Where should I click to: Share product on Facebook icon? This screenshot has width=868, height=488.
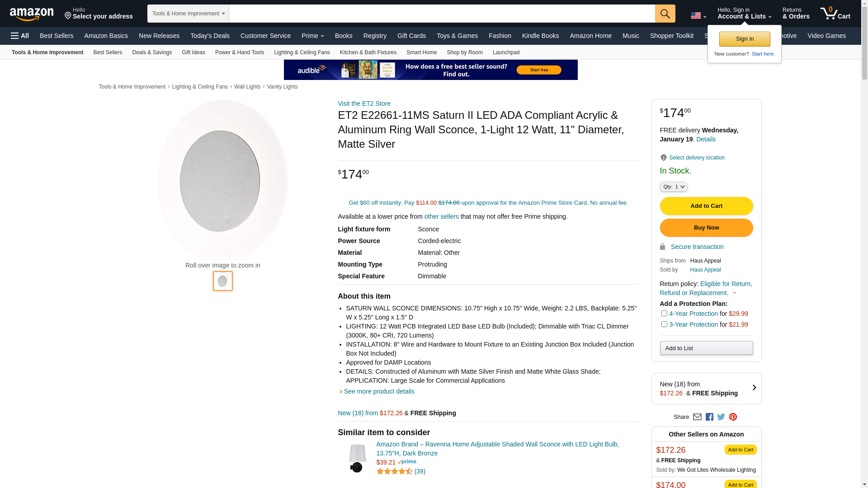click(x=709, y=417)
